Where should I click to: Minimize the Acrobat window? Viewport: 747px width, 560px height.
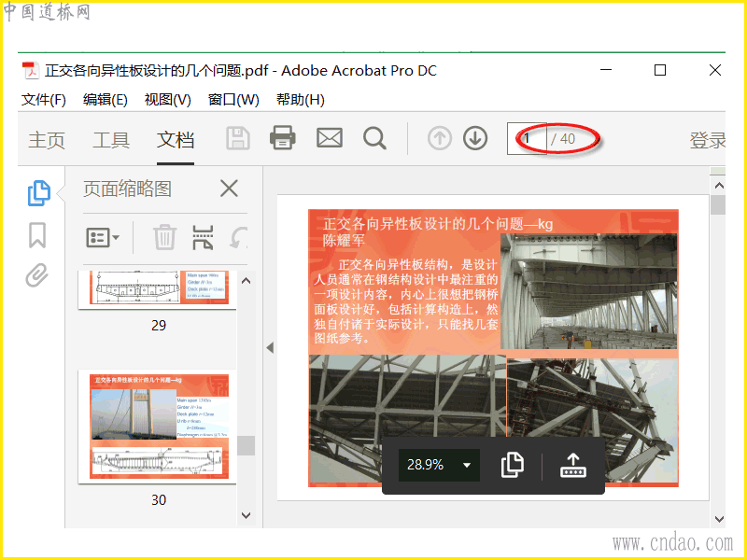606,69
